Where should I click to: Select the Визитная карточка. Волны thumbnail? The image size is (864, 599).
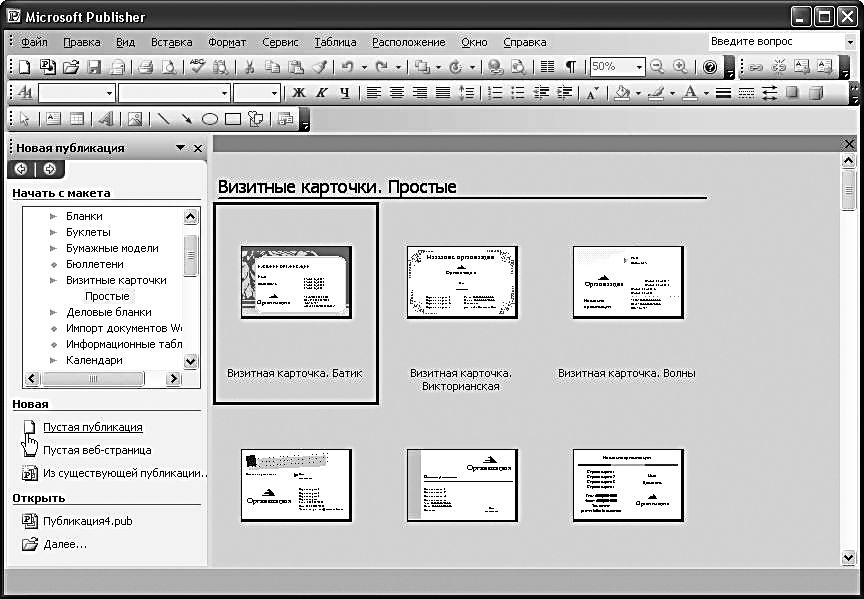(627, 282)
